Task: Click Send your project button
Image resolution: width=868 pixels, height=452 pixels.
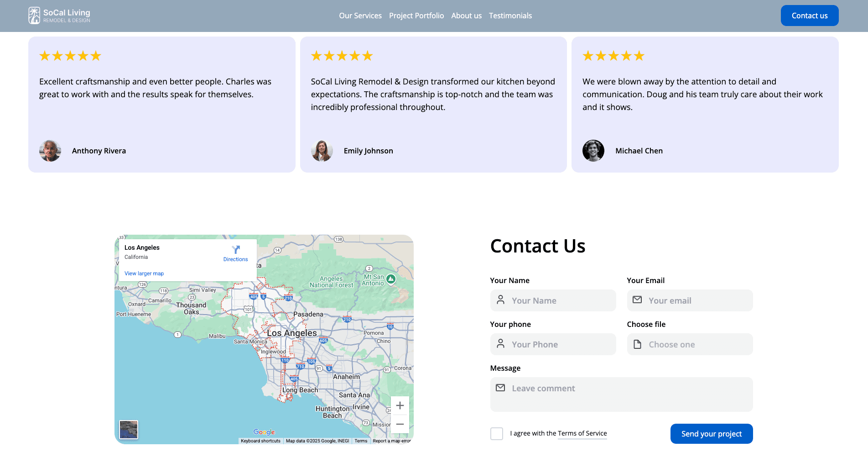Action: [712, 434]
